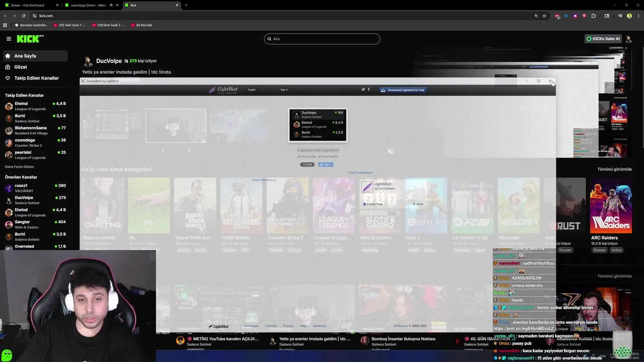The width and height of the screenshot is (644, 362).
Task: Click the Ara search field
Action: [322, 39]
